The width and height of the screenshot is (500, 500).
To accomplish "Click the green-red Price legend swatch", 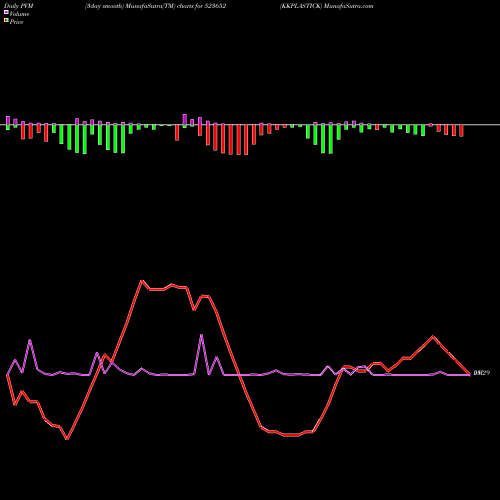I will [6, 21].
